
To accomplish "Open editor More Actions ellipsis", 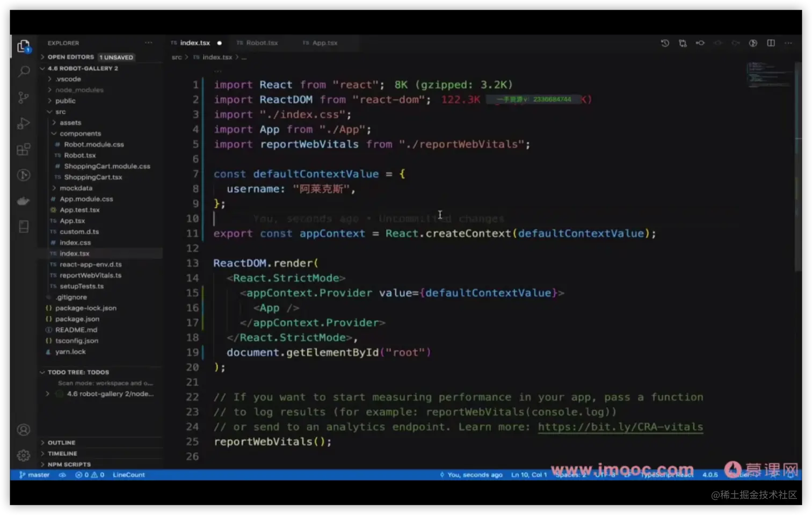I will [x=788, y=43].
